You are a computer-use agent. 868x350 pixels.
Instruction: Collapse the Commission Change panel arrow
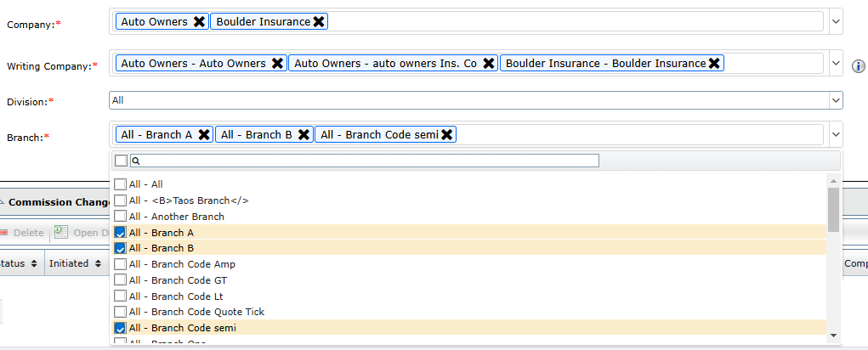(x=3, y=202)
